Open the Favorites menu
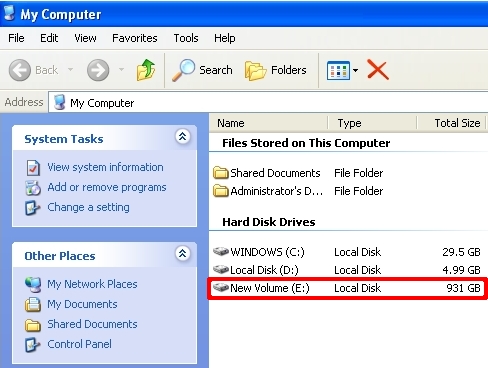488x368 pixels. click(x=135, y=38)
